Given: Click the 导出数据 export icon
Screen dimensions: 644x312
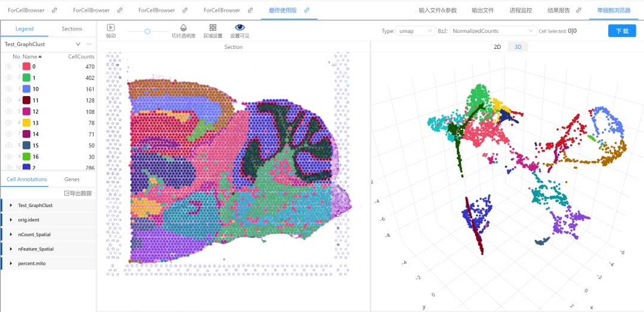Looking at the screenshot, I should 67,193.
